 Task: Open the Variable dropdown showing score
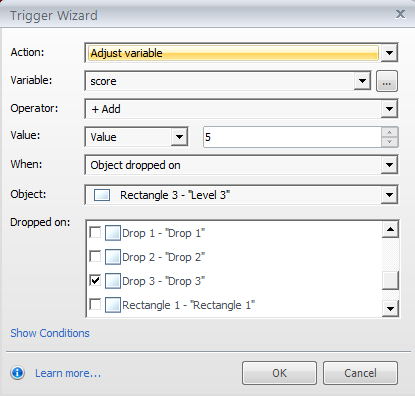click(x=228, y=81)
